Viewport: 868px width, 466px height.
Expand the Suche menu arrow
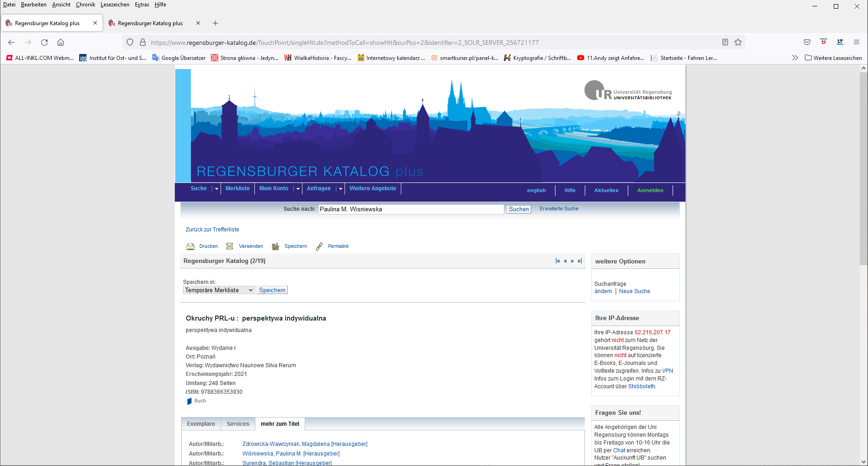tap(216, 189)
